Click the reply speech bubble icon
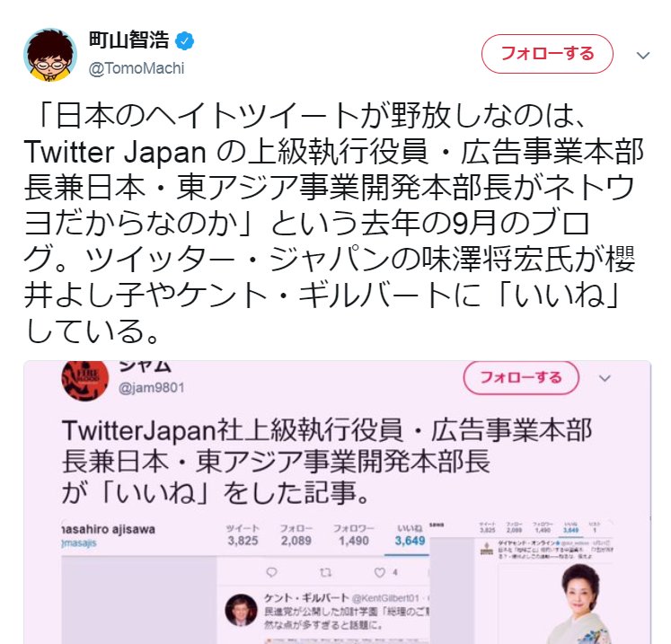 click(272, 572)
